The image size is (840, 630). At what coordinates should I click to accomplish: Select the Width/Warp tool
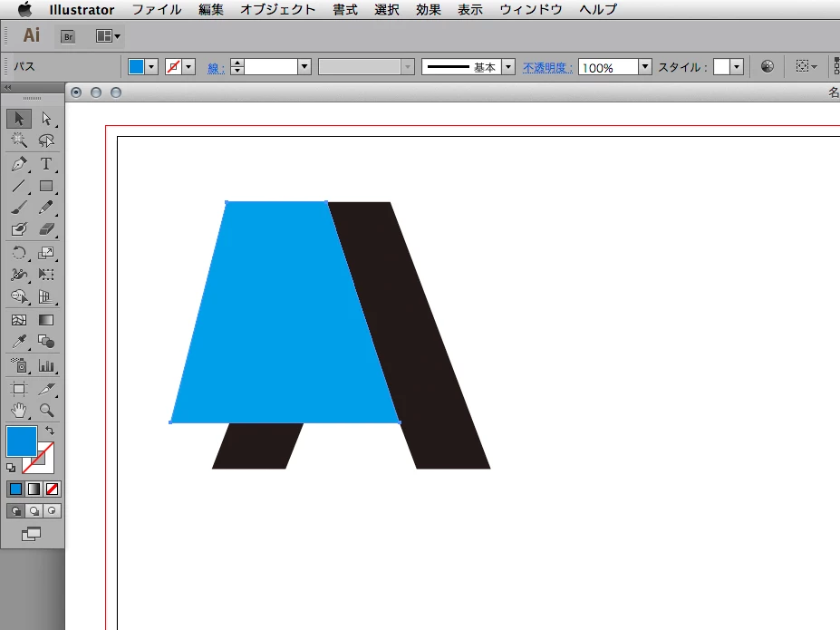pyautogui.click(x=19, y=275)
